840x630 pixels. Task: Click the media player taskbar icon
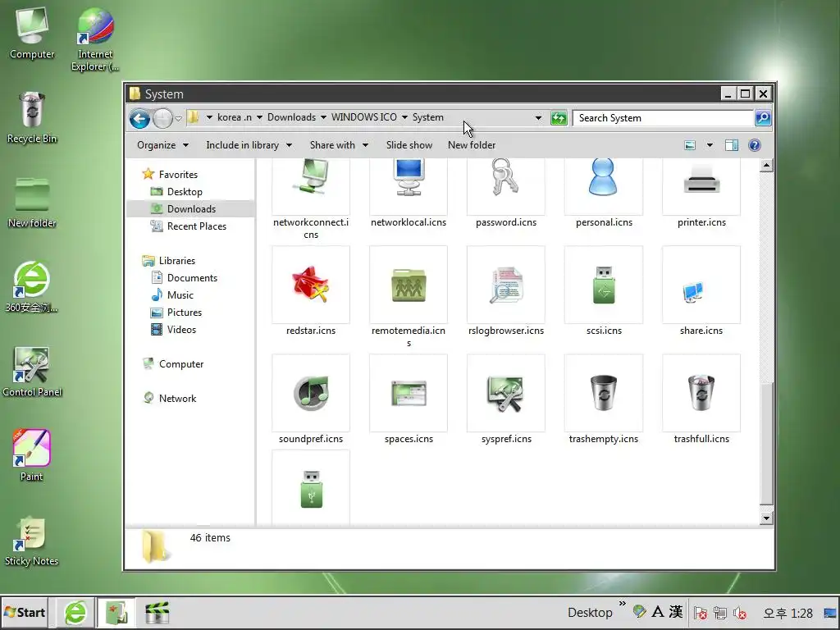157,612
